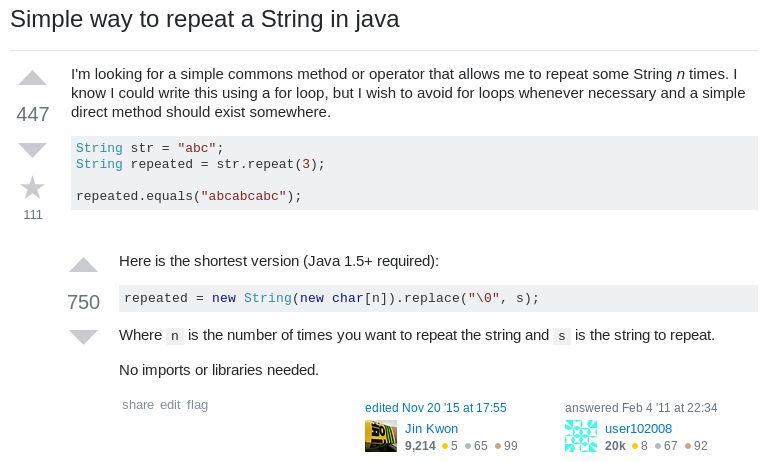Visit Jin Kwon's profile name link
The image size is (768, 462).
(431, 428)
